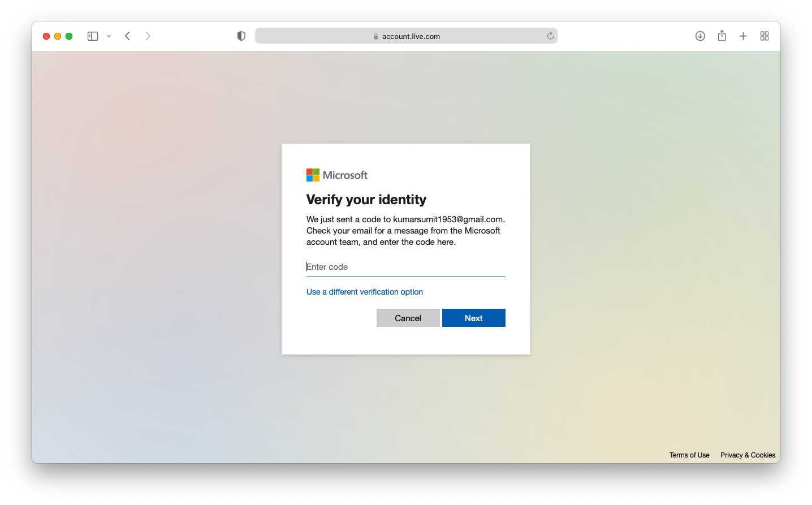812x505 pixels.
Task: Click the green full-screen button
Action: (69, 36)
